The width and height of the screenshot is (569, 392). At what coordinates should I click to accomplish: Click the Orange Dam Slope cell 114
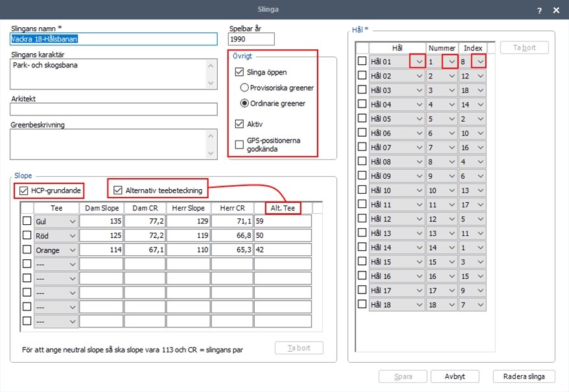[x=101, y=249]
